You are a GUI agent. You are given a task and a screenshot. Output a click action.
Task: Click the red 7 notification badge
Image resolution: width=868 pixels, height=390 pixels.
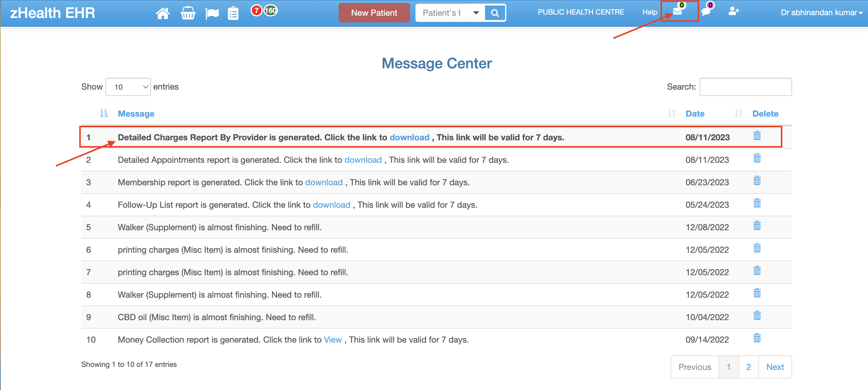[256, 10]
